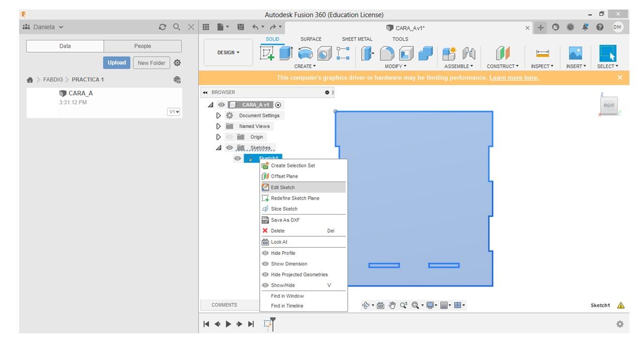Activate the Select tool icon
The width and height of the screenshot is (644, 362).
click(608, 53)
